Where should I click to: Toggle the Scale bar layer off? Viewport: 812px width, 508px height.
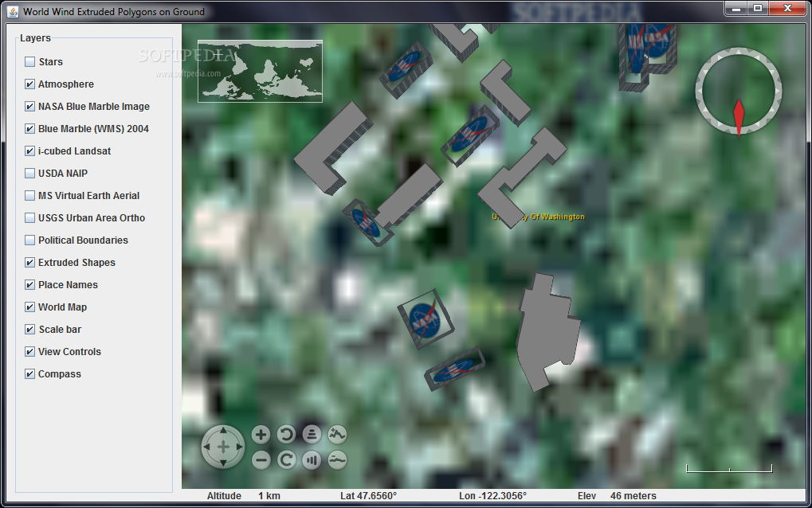(x=30, y=329)
